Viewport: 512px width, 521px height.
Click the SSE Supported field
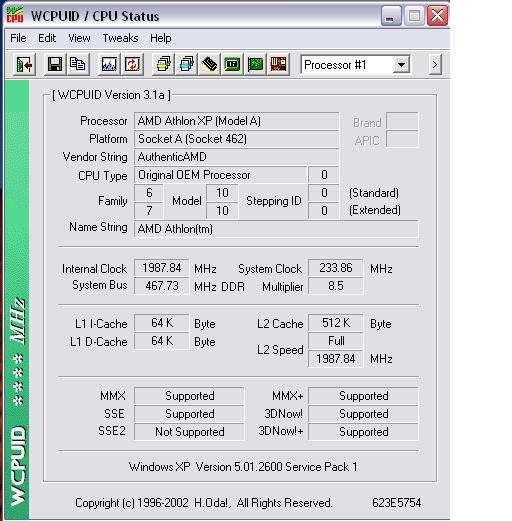click(189, 414)
